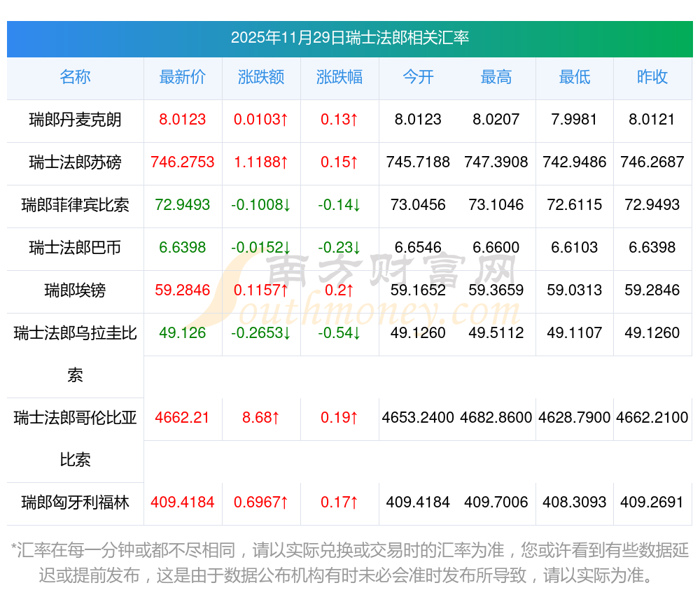Image resolution: width=700 pixels, height=597 pixels.
Task: Click the 瑞士法郎巴币 currency name
Action: tap(75, 248)
